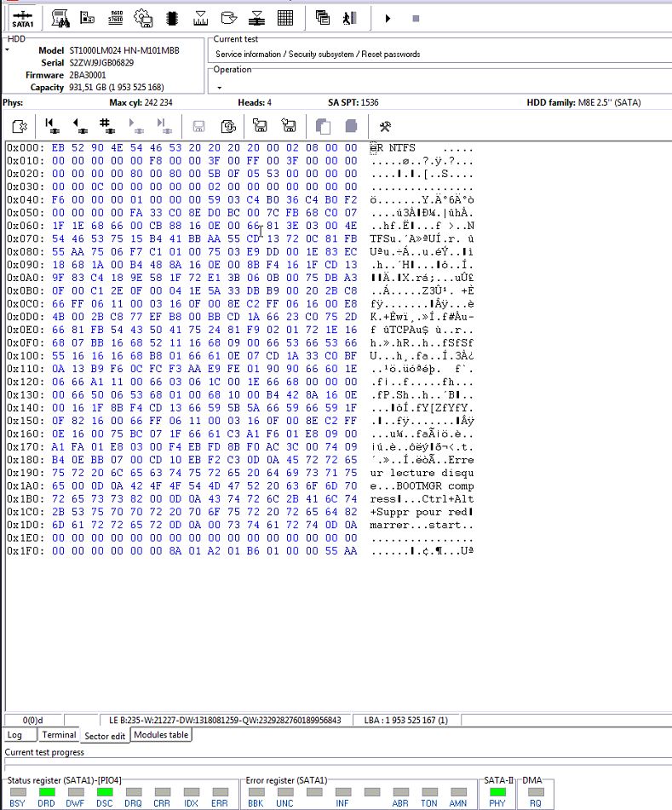This screenshot has width=672, height=810.
Task: Switch to the Terminal tab
Action: [59, 734]
